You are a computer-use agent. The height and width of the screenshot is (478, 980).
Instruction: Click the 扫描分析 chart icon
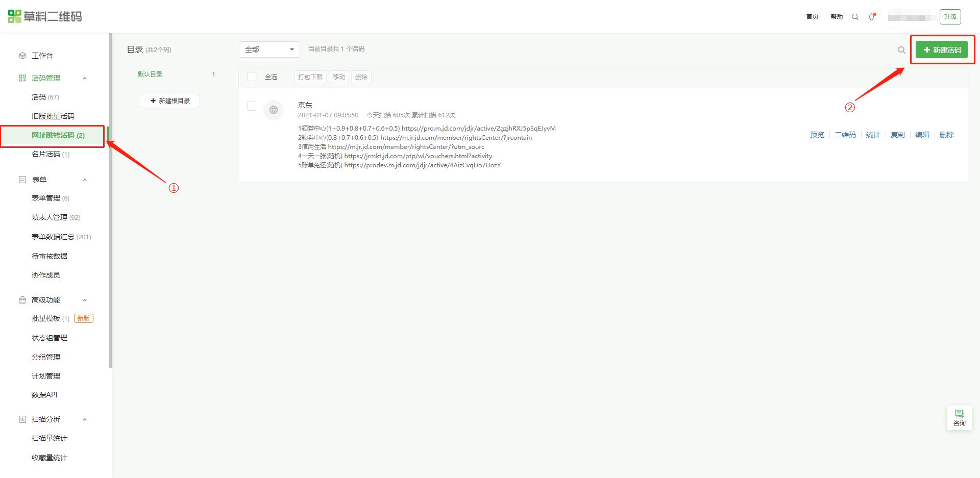click(x=22, y=419)
